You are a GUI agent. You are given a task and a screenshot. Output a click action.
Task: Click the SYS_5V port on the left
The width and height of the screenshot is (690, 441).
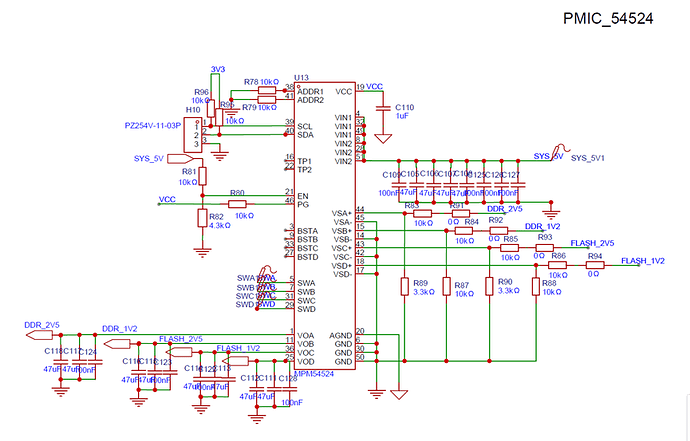179,158
